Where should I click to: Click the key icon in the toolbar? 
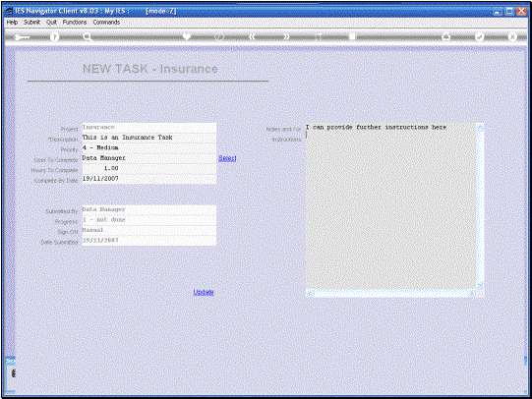pyautogui.click(x=22, y=37)
